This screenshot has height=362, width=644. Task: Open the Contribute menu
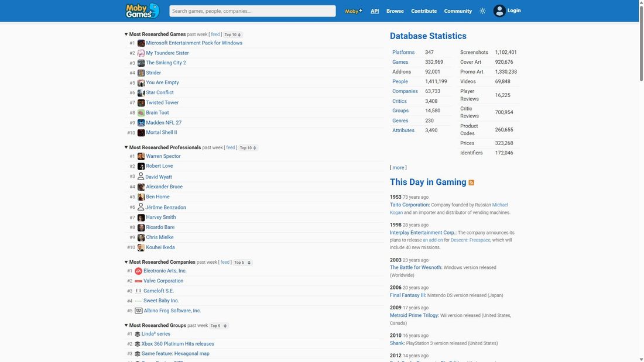click(x=424, y=11)
